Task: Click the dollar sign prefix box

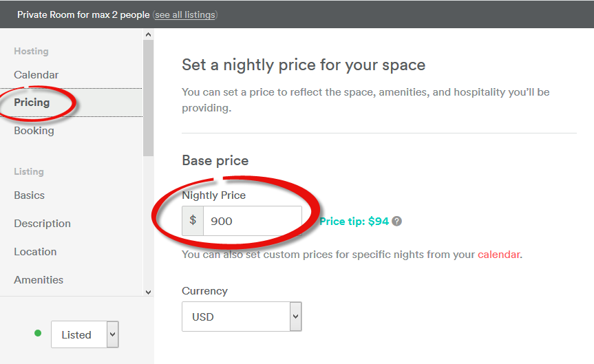Action: 193,221
